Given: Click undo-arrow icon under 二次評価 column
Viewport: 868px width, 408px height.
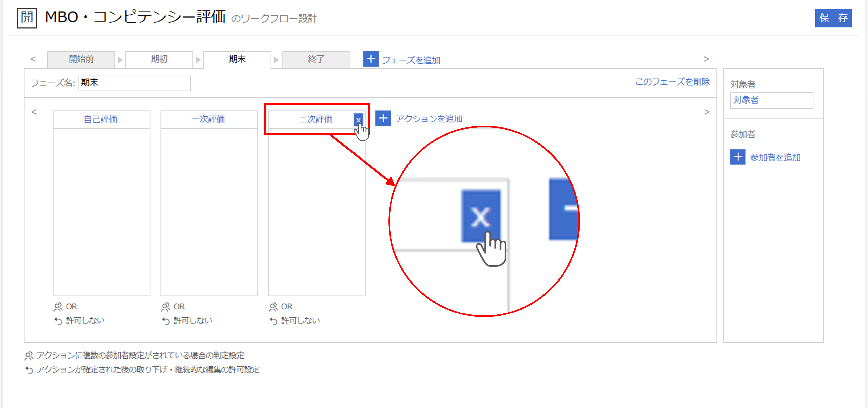Looking at the screenshot, I should tap(274, 321).
